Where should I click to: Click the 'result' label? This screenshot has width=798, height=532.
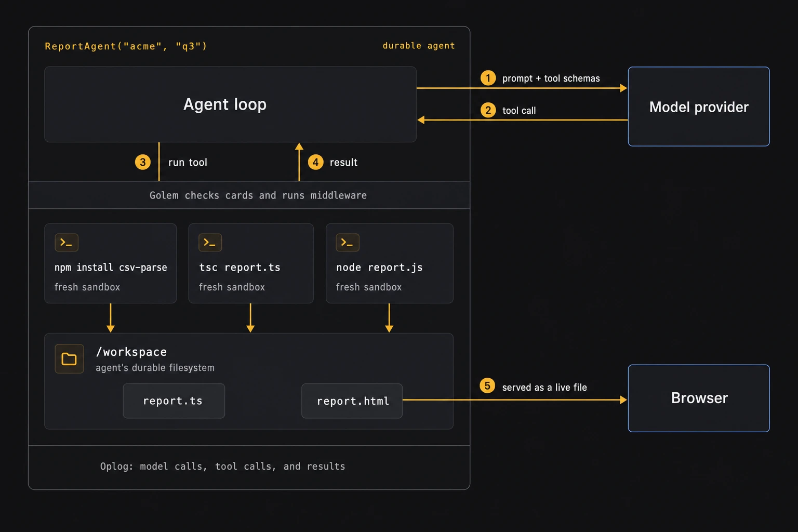[343, 163]
